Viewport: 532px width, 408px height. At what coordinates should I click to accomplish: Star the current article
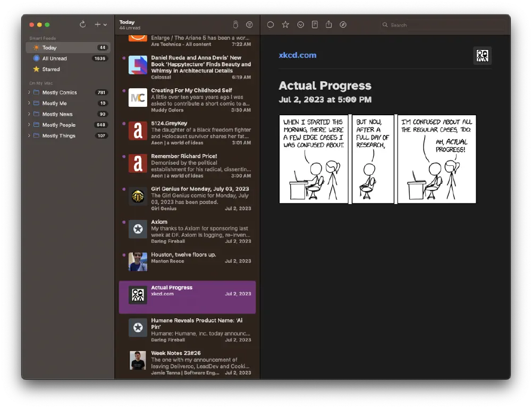tap(285, 24)
